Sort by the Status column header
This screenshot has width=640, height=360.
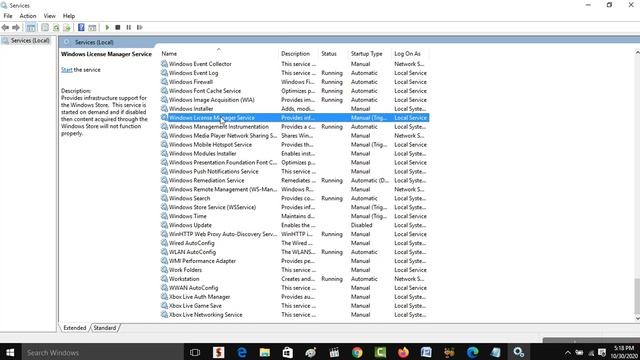[333, 53]
